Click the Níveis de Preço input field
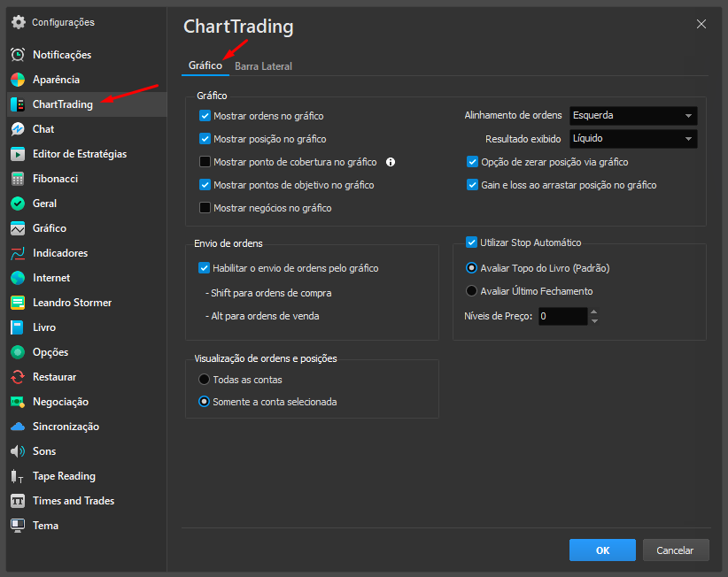The width and height of the screenshot is (728, 577). point(563,316)
